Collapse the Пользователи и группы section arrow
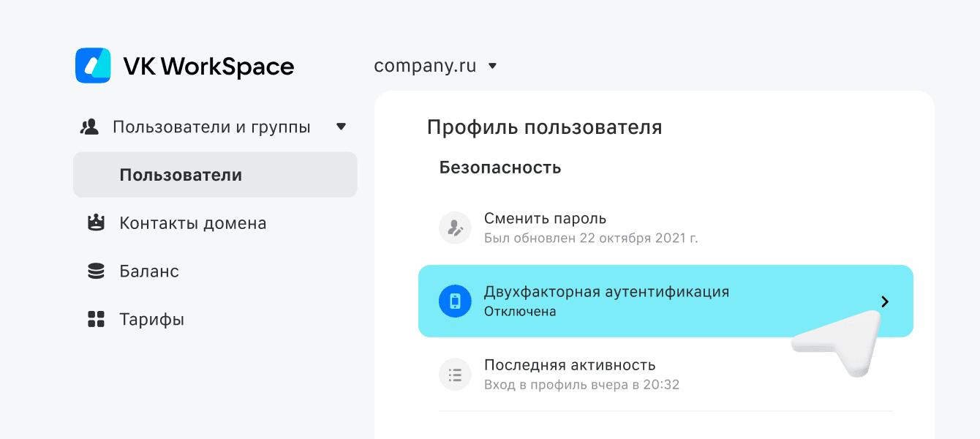The image size is (980, 439). (341, 127)
